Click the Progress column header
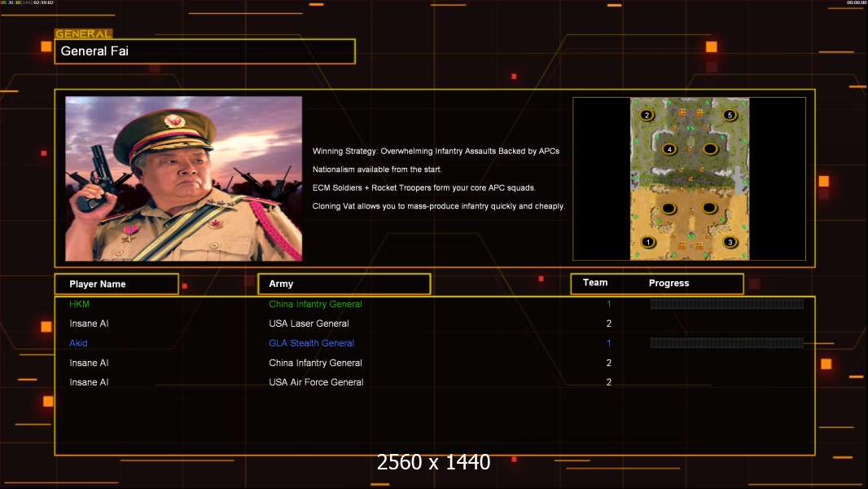Screen dimensions: 868x489 [669, 283]
